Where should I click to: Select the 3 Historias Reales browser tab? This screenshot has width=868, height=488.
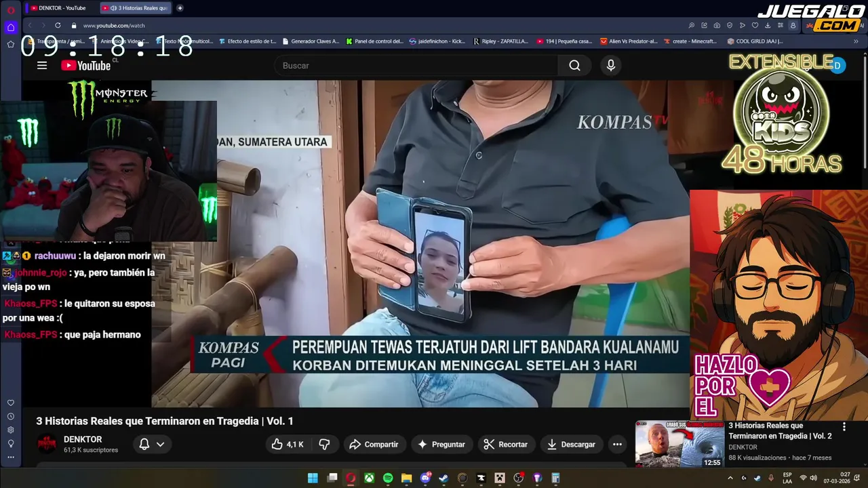[136, 8]
